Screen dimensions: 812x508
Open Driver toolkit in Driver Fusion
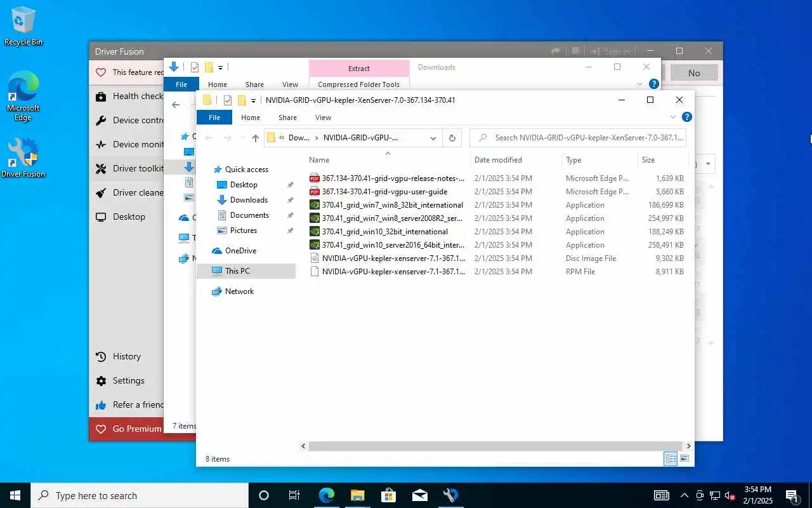tap(127, 168)
